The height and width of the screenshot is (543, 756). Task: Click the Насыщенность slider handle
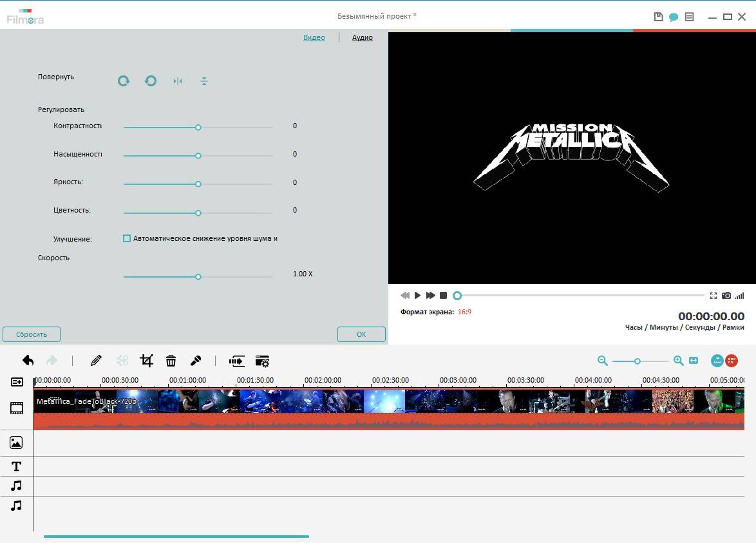pyautogui.click(x=198, y=156)
